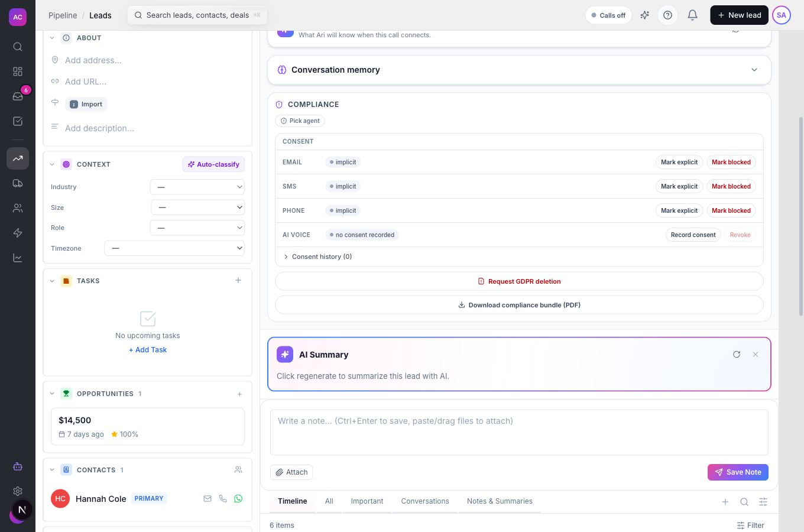Click the Write a note text area
Screen dimensions: 804x532
click(519, 432)
